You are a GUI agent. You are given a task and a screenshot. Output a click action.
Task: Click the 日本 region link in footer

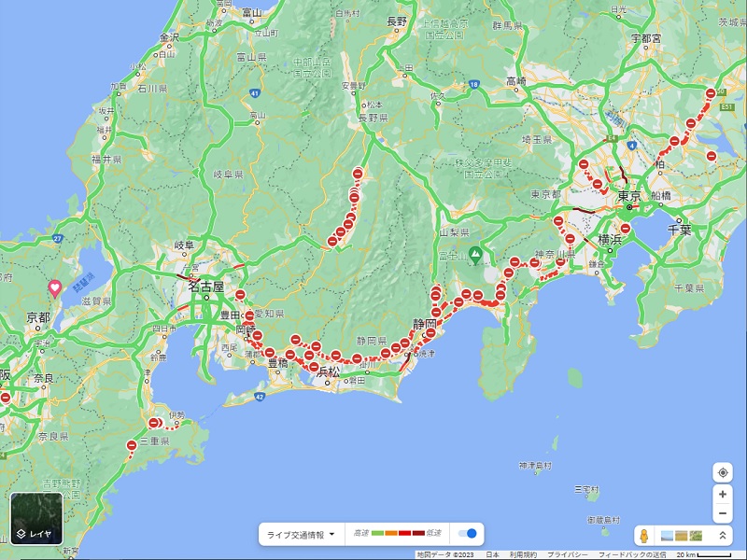click(492, 554)
